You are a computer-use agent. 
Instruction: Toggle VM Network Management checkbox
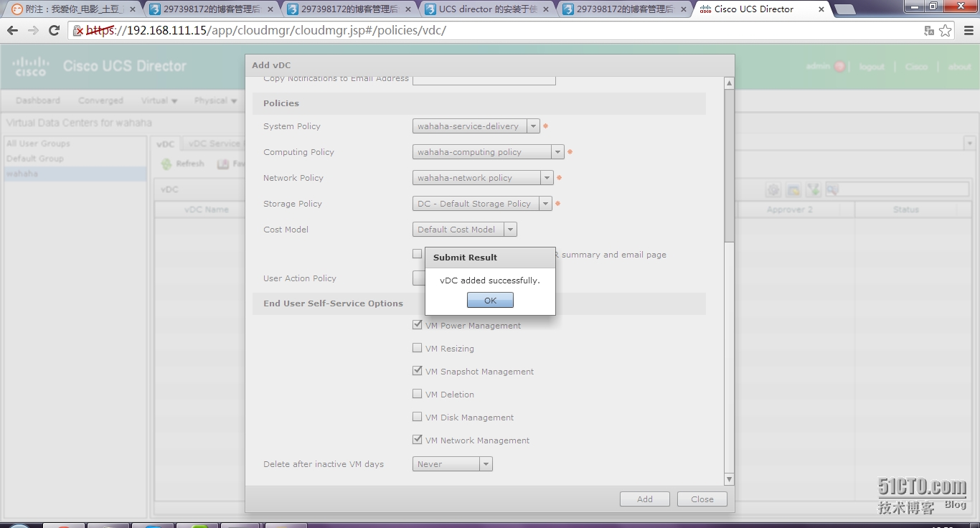[x=417, y=440]
